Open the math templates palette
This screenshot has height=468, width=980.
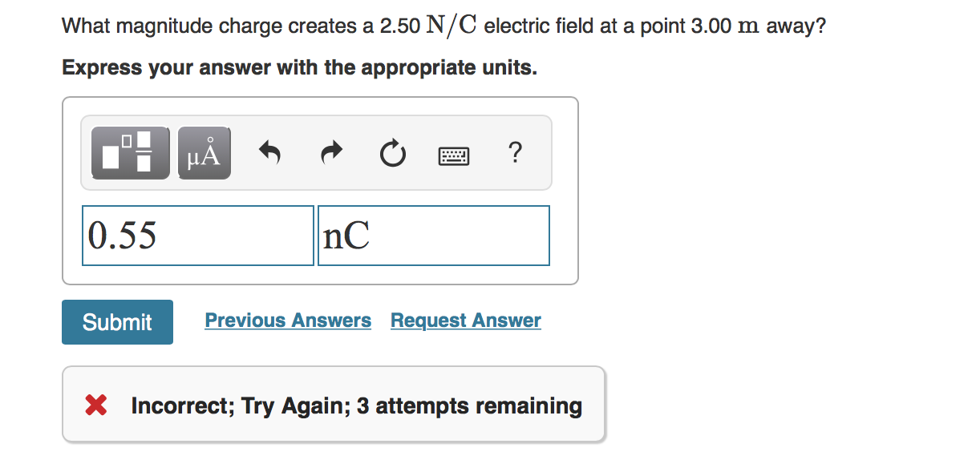pos(128,152)
